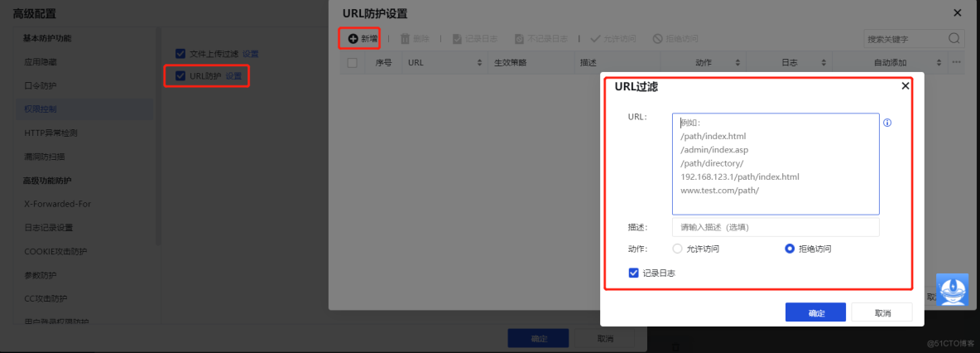The width and height of the screenshot is (980, 353).
Task: Click the 允许访问 checkmark toolbar item
Action: [613, 39]
